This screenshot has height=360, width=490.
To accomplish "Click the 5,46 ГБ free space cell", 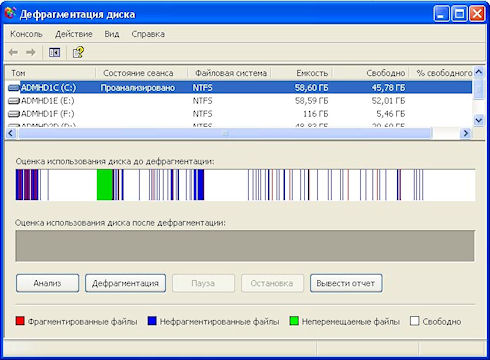I will pyautogui.click(x=391, y=114).
